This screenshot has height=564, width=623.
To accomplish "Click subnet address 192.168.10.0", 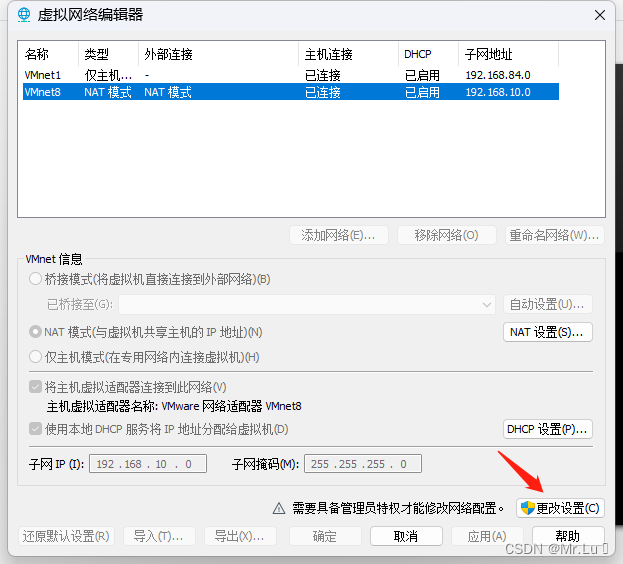I will pyautogui.click(x=498, y=92).
